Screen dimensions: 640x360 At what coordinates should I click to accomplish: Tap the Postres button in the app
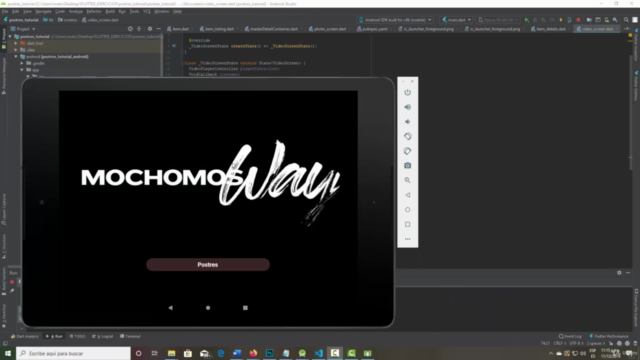pos(208,264)
